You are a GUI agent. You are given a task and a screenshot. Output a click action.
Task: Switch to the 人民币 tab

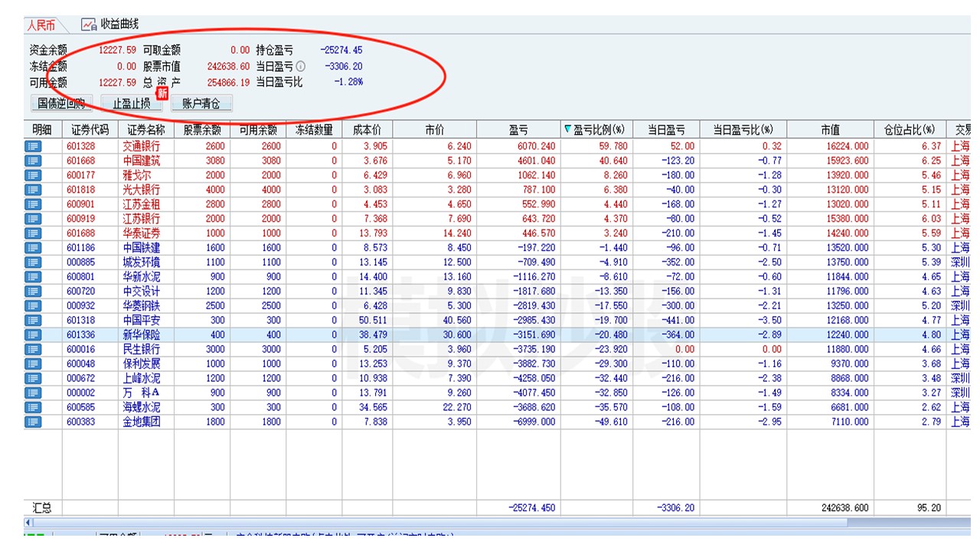pos(41,25)
